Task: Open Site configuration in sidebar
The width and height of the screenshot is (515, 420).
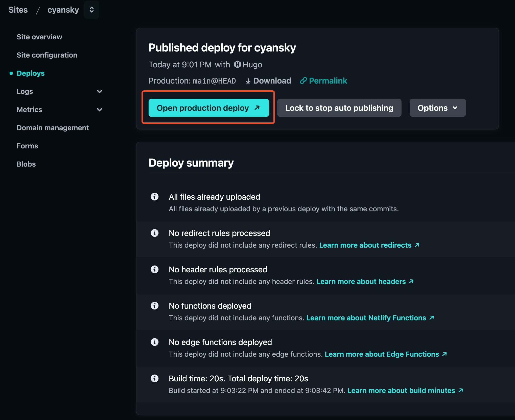Action: pos(47,55)
